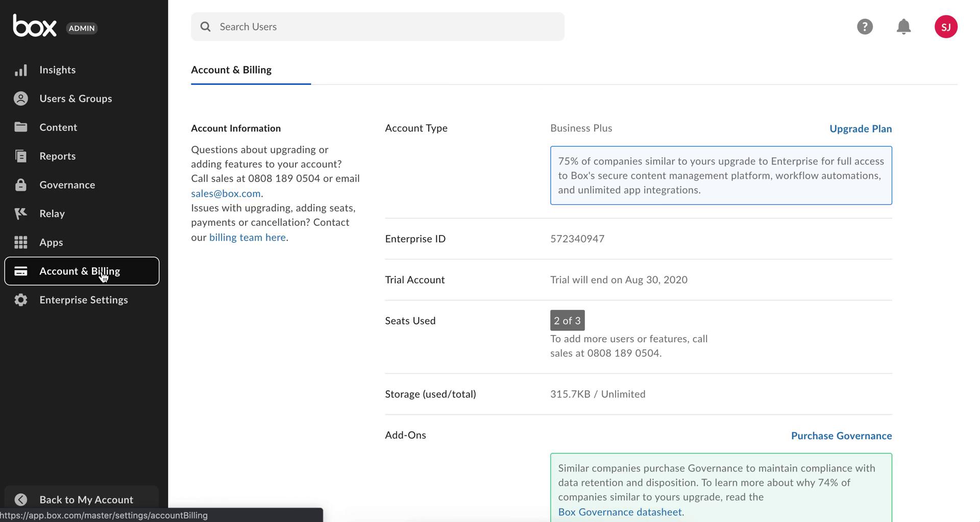Click the Upgrade Plan link

(x=861, y=129)
